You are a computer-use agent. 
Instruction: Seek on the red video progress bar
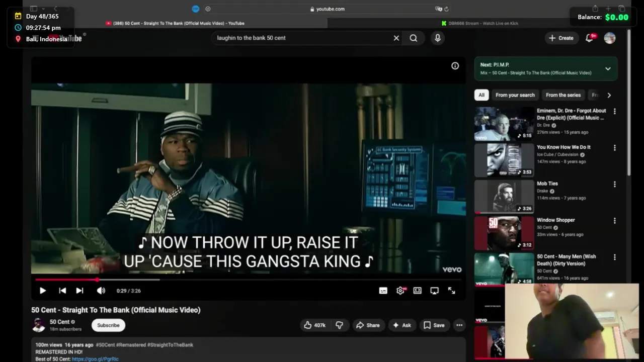(248, 280)
